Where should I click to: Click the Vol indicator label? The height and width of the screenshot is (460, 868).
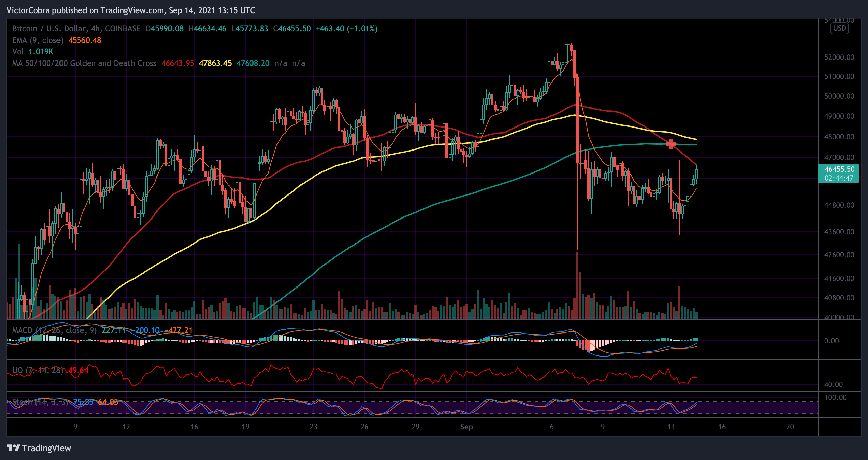click(x=18, y=52)
